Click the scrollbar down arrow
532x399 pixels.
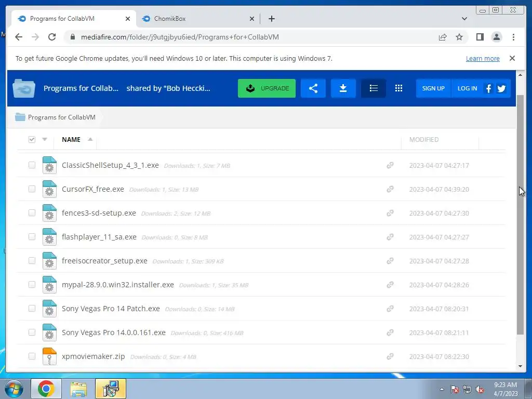[x=520, y=366]
